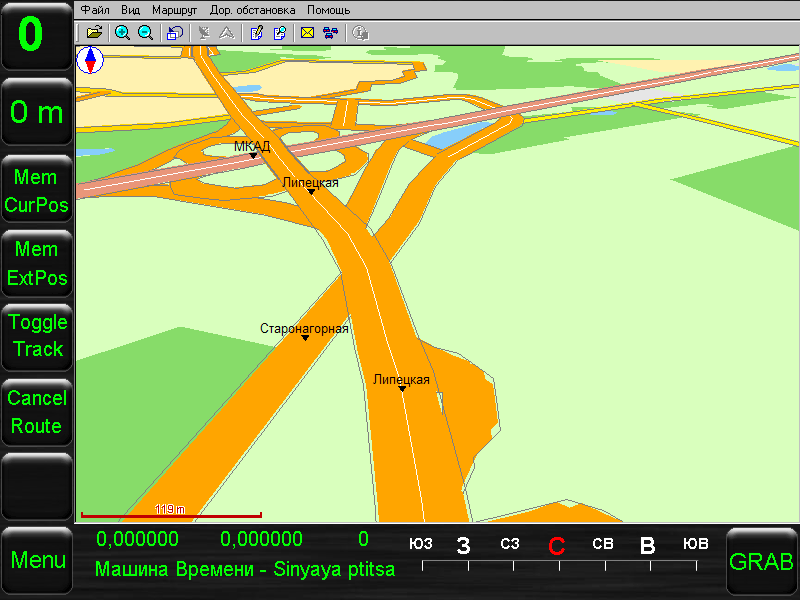Image resolution: width=800 pixels, height=600 pixels.
Task: Open the Дор. обстановка menu
Action: [x=253, y=10]
